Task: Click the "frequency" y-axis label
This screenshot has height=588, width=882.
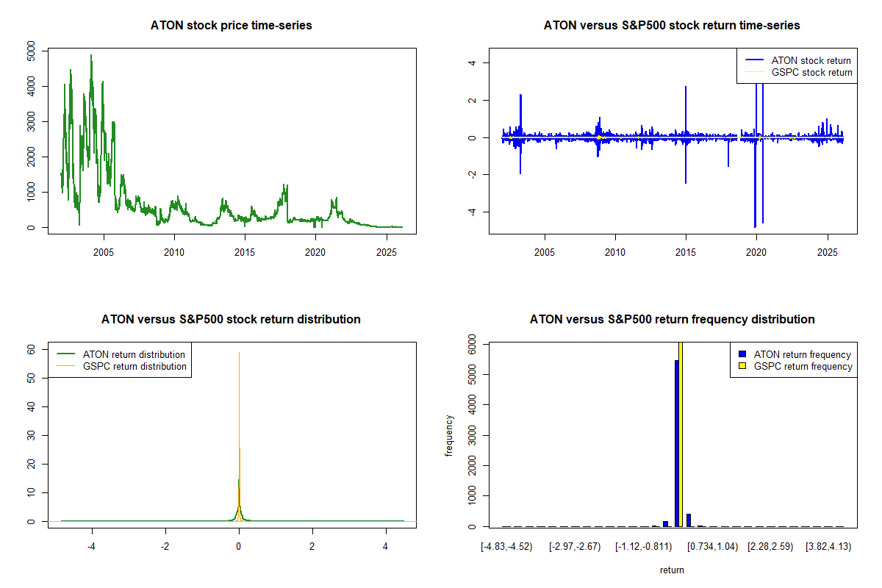Action: [449, 435]
